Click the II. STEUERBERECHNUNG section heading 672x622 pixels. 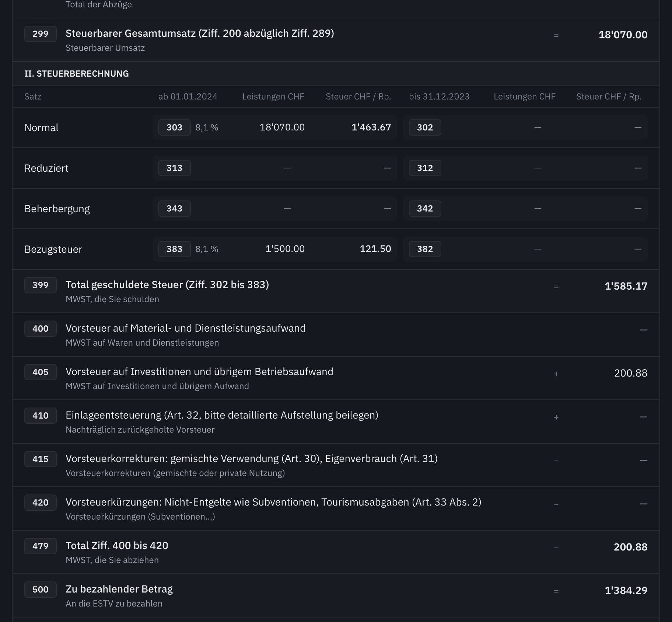pyautogui.click(x=77, y=74)
